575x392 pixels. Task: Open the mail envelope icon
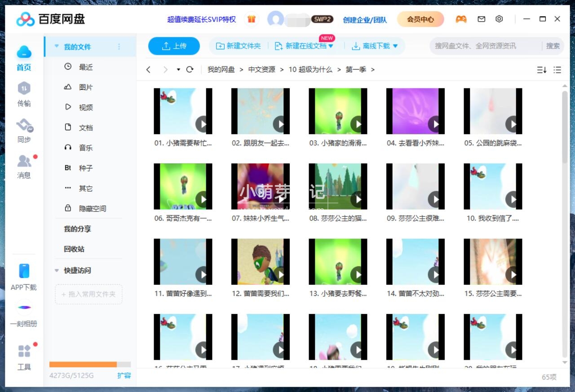[481, 19]
